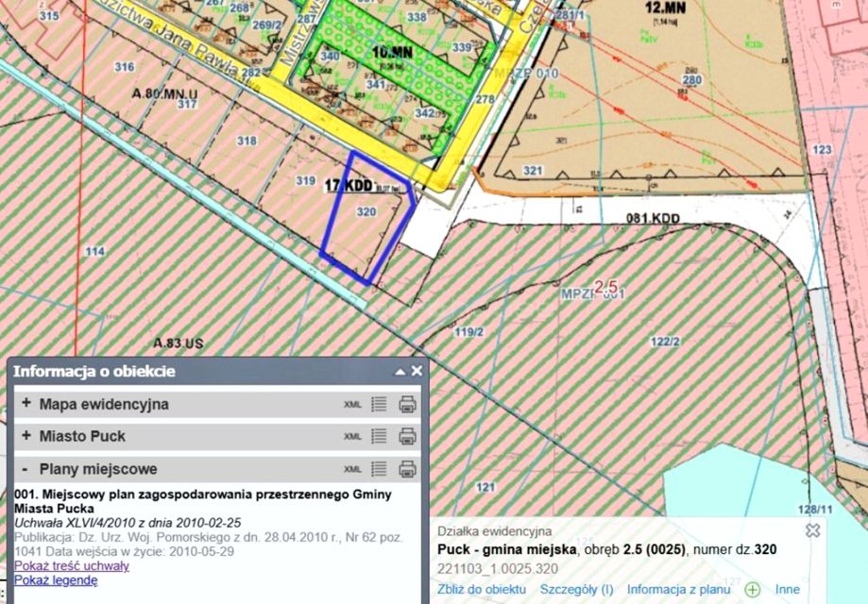
Task: Click Zbliż do obiektu link
Action: 482,590
